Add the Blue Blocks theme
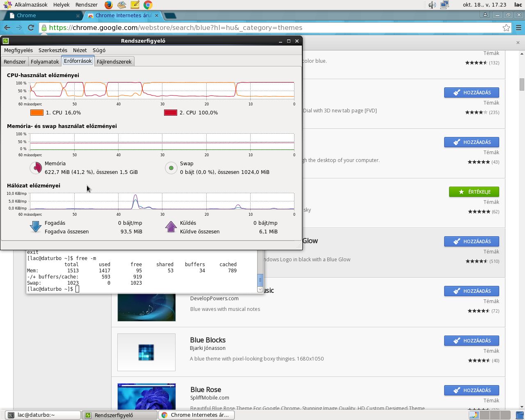525x420 pixels. pyautogui.click(x=472, y=341)
